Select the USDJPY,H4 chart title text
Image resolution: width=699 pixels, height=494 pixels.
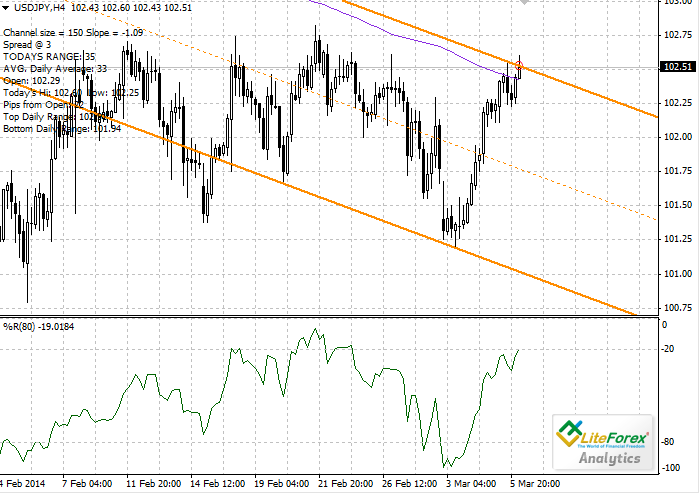tap(40, 8)
